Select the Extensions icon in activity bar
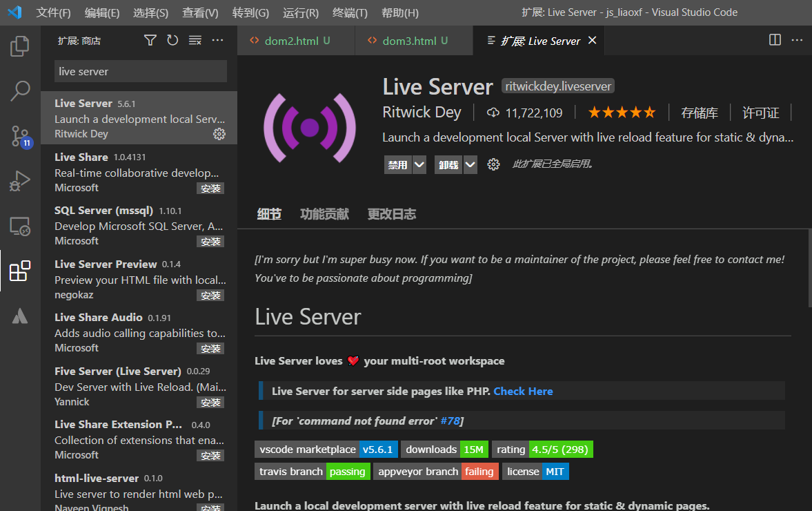The image size is (812, 511). tap(20, 271)
